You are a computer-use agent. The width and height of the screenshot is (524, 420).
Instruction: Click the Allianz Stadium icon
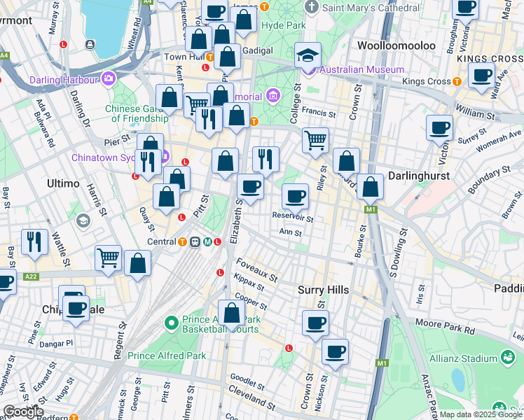pyautogui.click(x=507, y=358)
